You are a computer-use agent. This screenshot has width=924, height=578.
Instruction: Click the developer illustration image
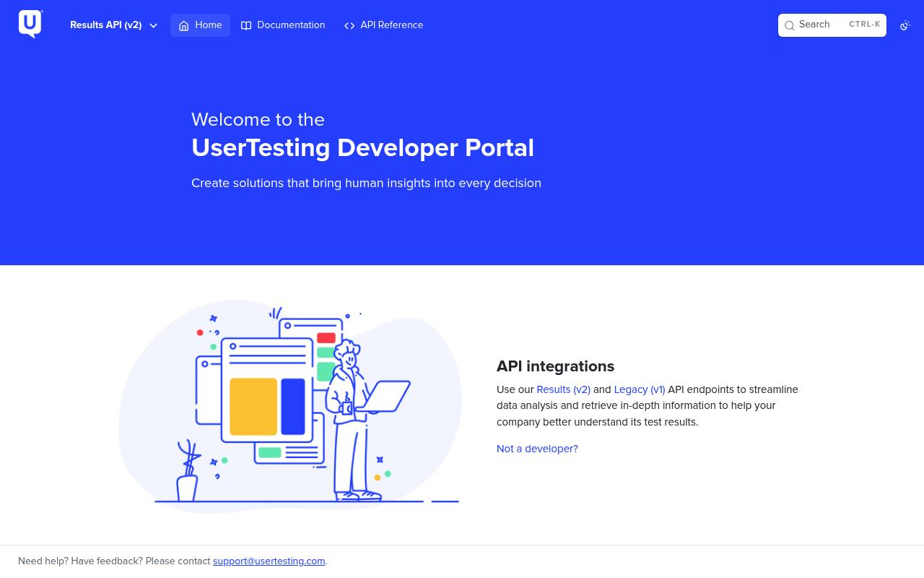[x=290, y=406]
